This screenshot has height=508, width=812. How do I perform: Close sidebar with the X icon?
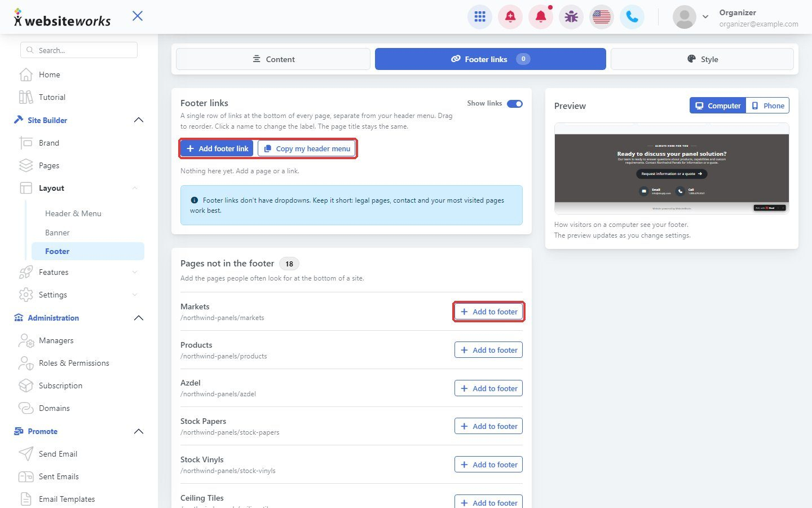click(138, 16)
